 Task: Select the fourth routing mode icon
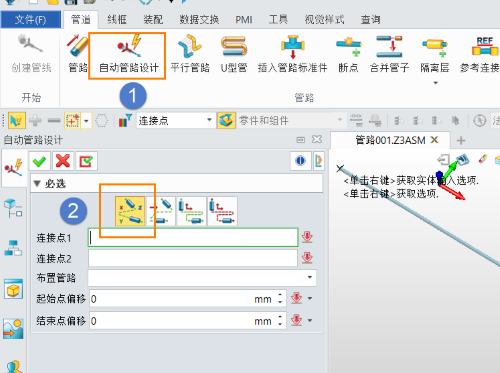click(x=222, y=211)
